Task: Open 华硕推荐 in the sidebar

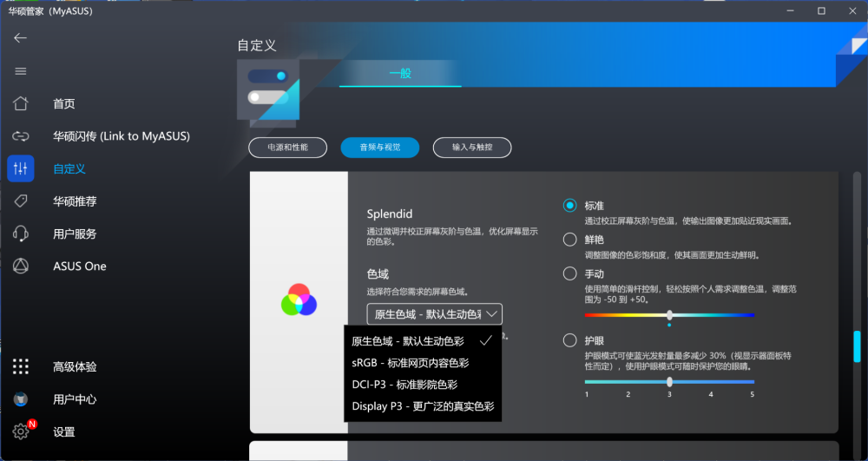Action: 75,201
